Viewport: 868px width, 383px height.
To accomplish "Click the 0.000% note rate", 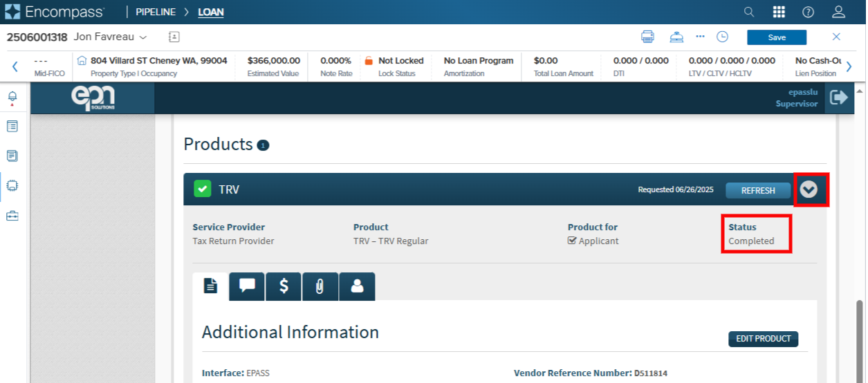I will [x=336, y=61].
